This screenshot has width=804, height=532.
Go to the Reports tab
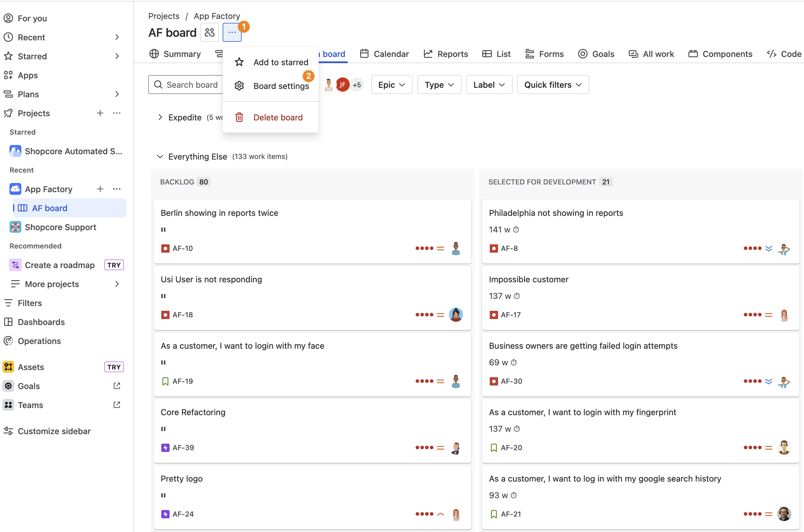click(446, 54)
